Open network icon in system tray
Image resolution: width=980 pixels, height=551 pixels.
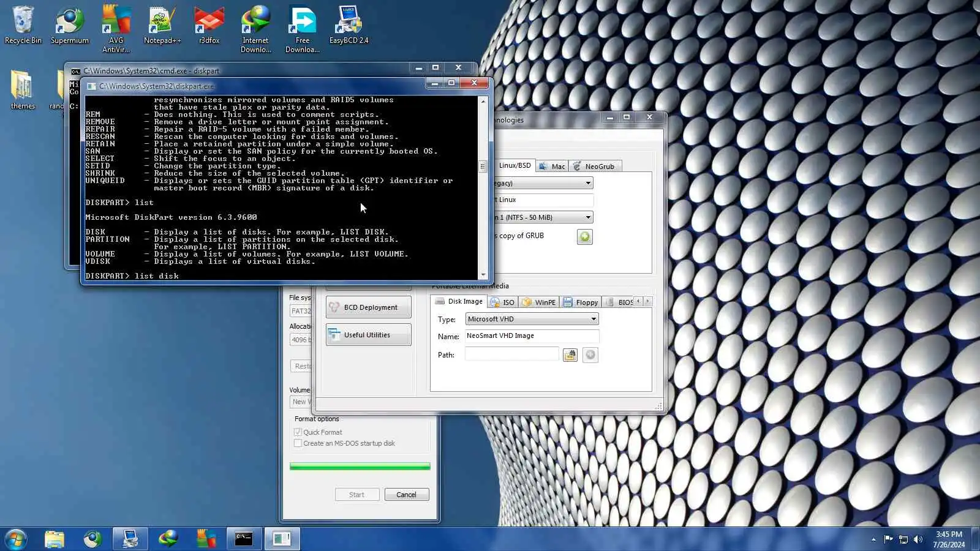[903, 539]
